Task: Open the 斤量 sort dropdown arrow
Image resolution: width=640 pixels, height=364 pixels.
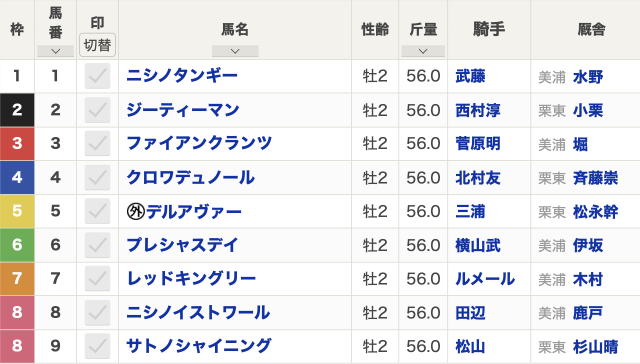Action: click(423, 51)
